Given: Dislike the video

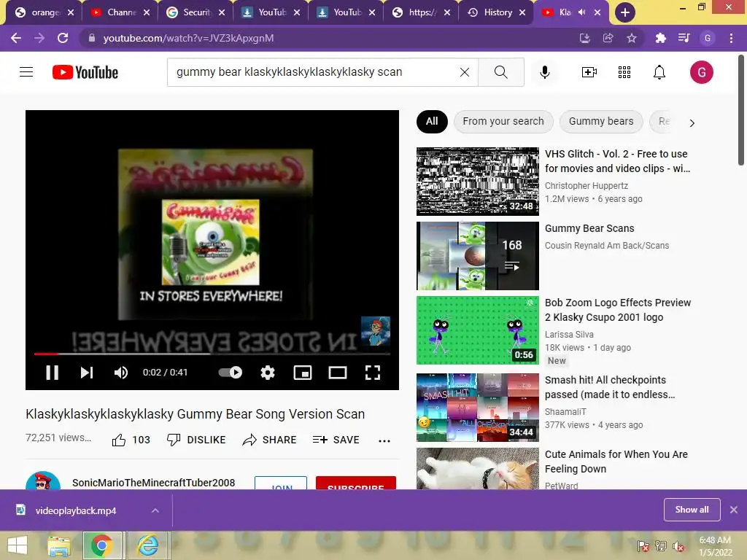Looking at the screenshot, I should [x=196, y=440].
